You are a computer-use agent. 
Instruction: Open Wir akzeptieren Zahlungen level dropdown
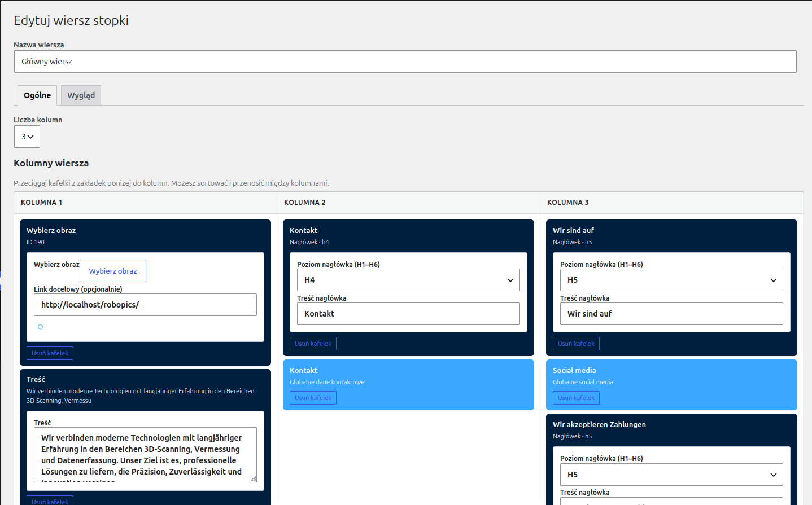coord(671,475)
